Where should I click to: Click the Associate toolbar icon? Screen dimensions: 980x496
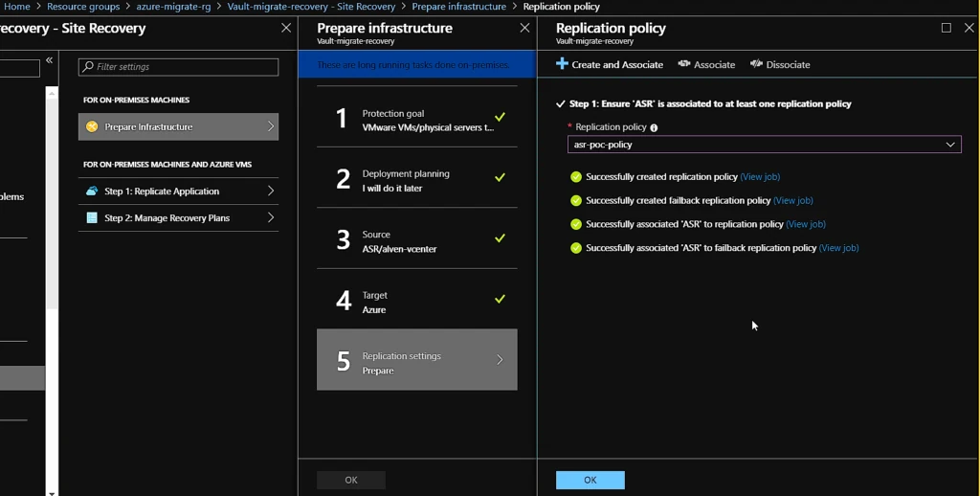(x=683, y=64)
